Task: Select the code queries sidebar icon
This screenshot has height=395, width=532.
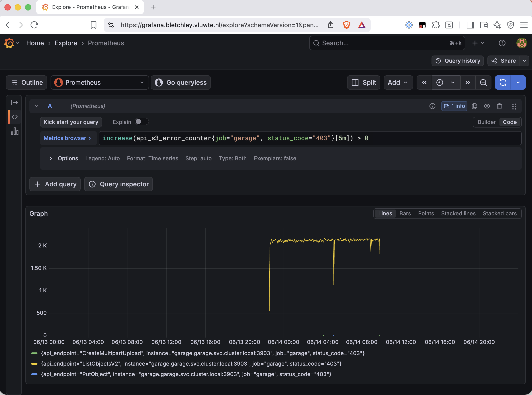Action: [14, 117]
